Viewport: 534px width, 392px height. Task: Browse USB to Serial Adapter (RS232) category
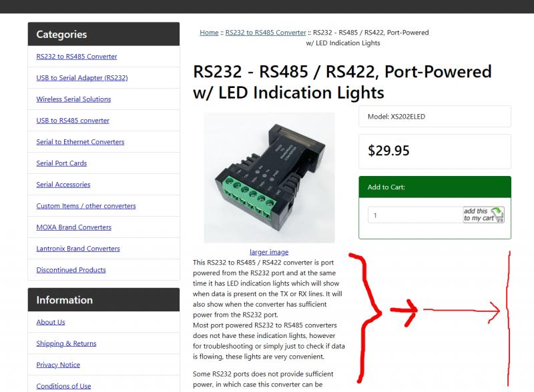point(82,78)
